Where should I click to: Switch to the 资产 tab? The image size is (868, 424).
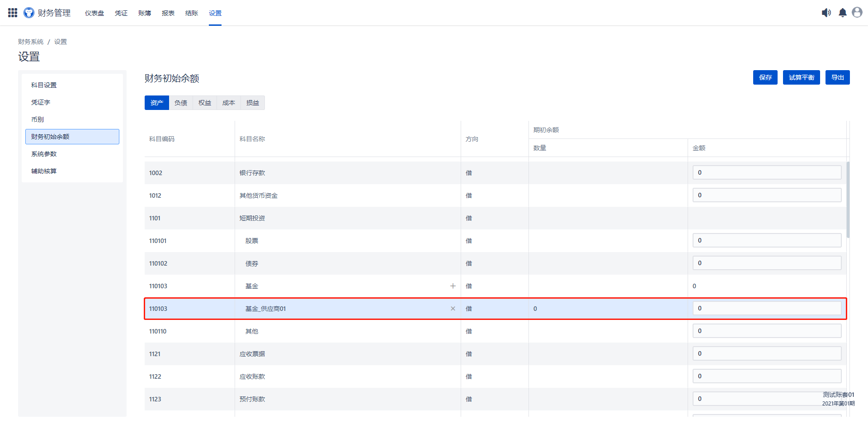[x=157, y=103]
